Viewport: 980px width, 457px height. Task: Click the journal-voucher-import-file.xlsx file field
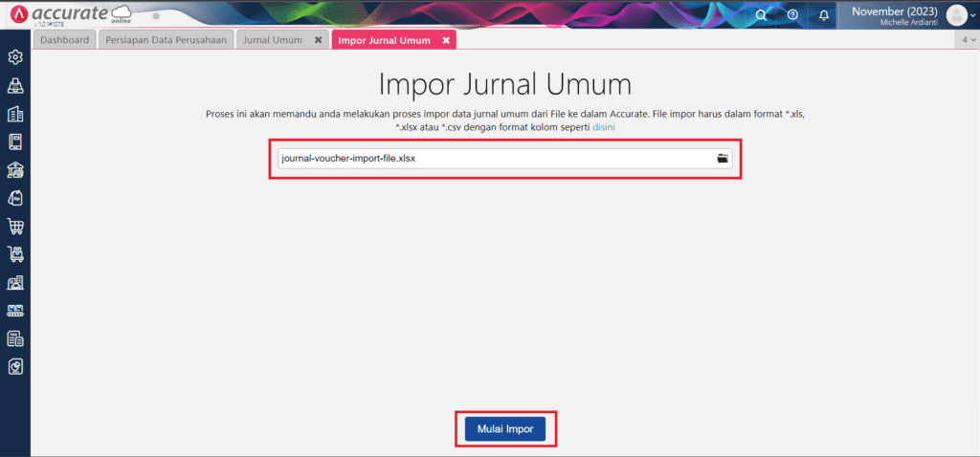493,159
